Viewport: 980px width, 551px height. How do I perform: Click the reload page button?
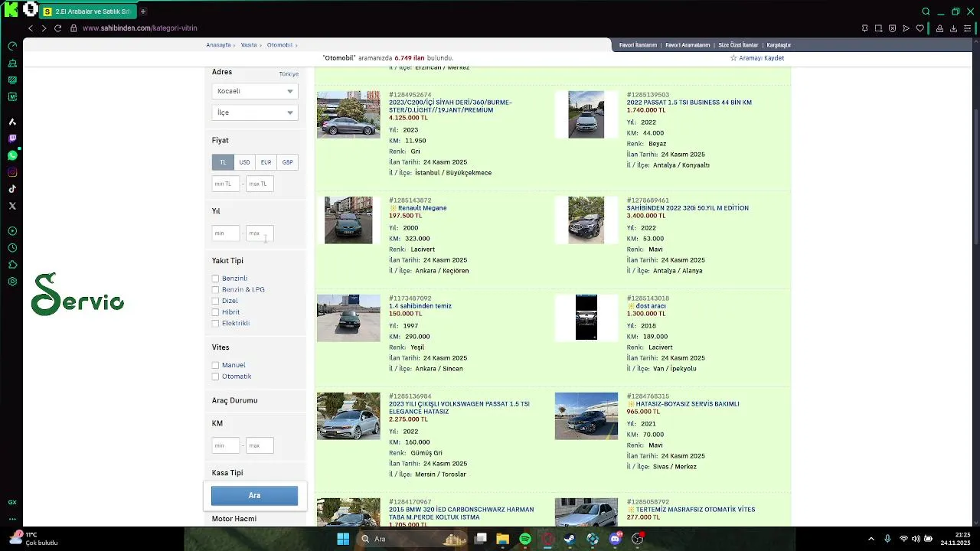(57, 28)
